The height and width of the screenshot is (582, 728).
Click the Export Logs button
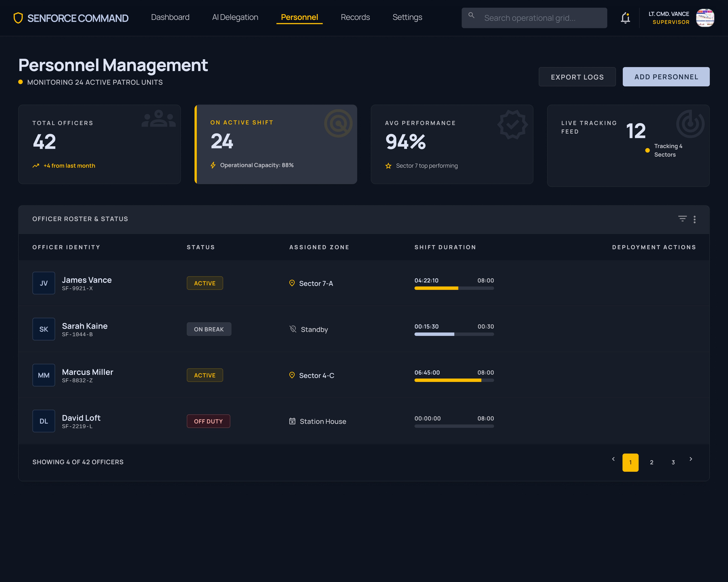pyautogui.click(x=577, y=77)
